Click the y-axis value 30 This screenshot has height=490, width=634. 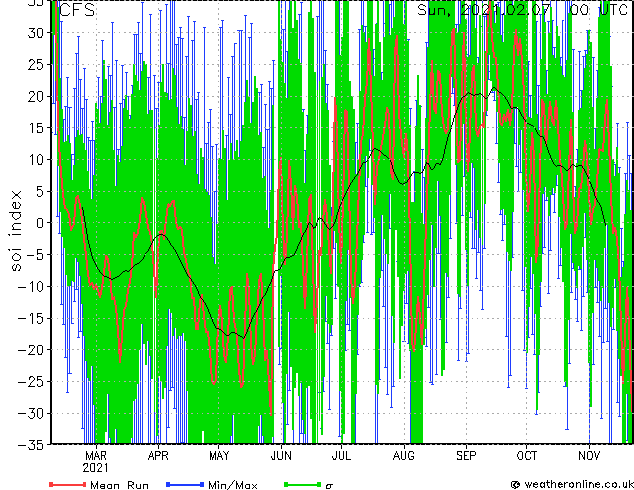tap(37, 33)
